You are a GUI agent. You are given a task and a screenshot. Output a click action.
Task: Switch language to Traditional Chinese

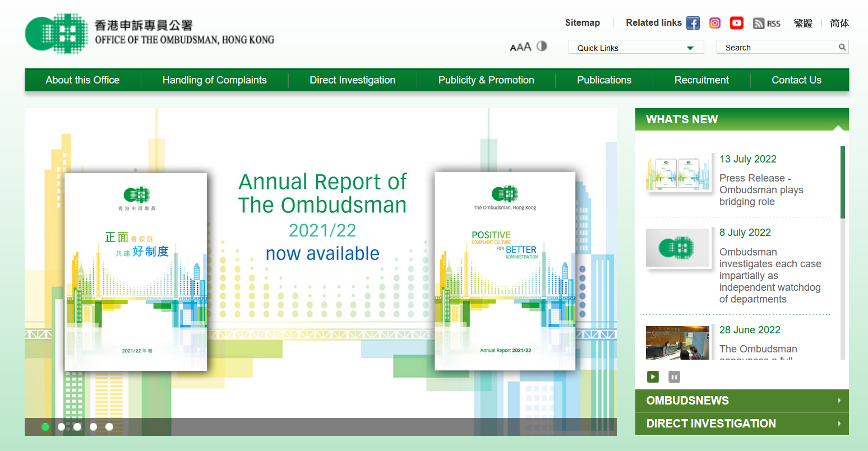[x=803, y=23]
